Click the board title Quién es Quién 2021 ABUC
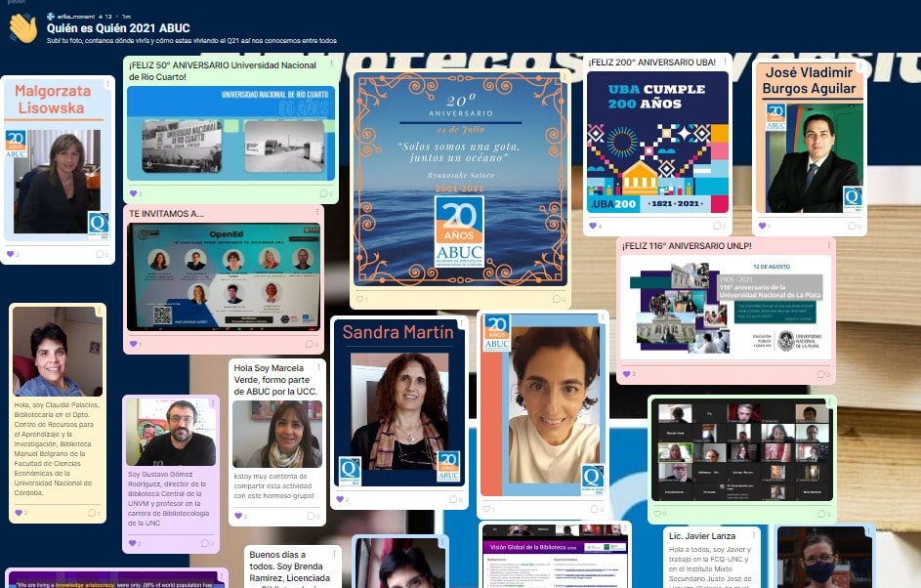Screen dimensions: 921x588 118,27
